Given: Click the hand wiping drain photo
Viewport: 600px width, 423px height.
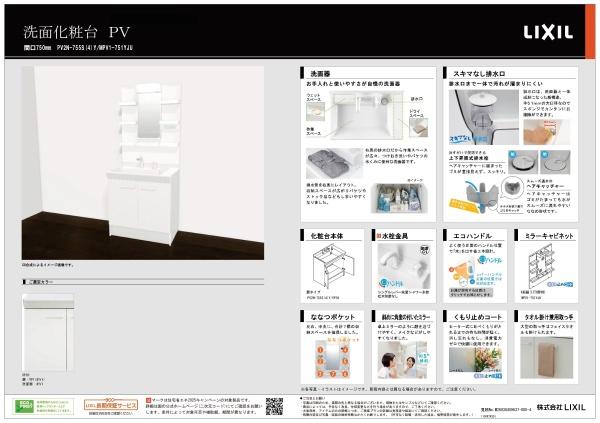Looking at the screenshot, I should click(546, 132).
